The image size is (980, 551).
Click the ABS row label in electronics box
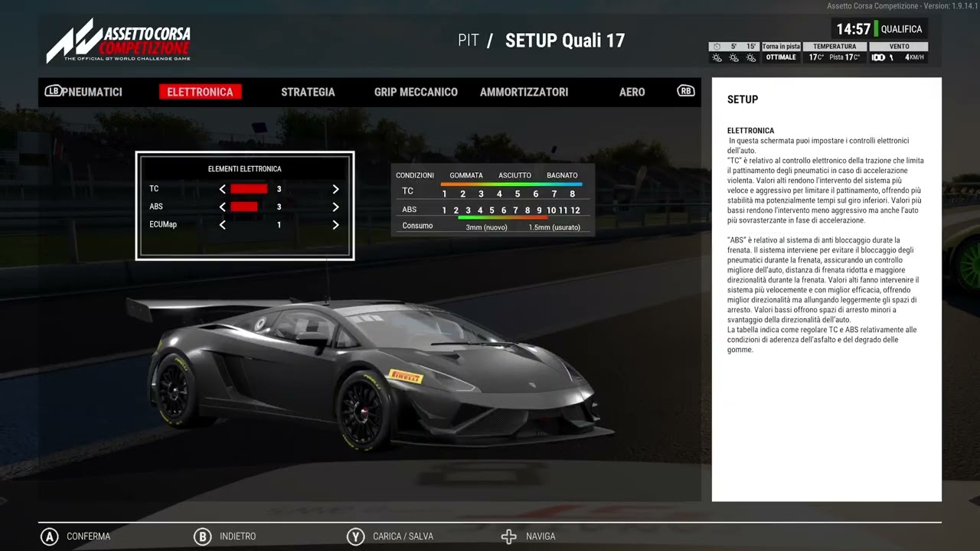point(156,207)
